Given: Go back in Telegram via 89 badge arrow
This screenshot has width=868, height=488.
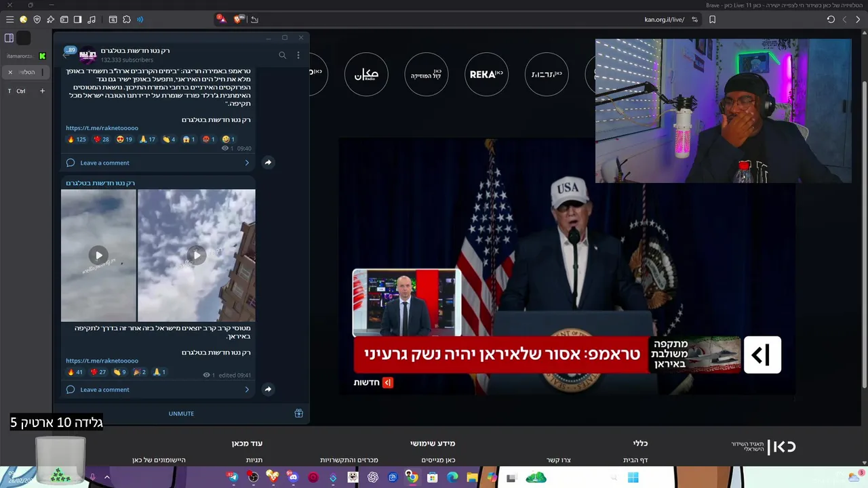Looking at the screenshot, I should click(68, 53).
